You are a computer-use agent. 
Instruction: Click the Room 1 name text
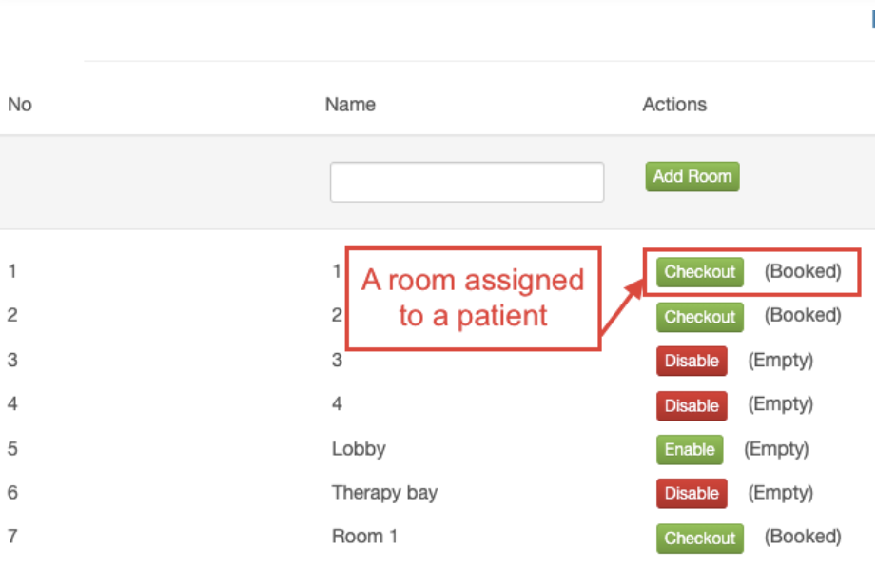point(364,537)
